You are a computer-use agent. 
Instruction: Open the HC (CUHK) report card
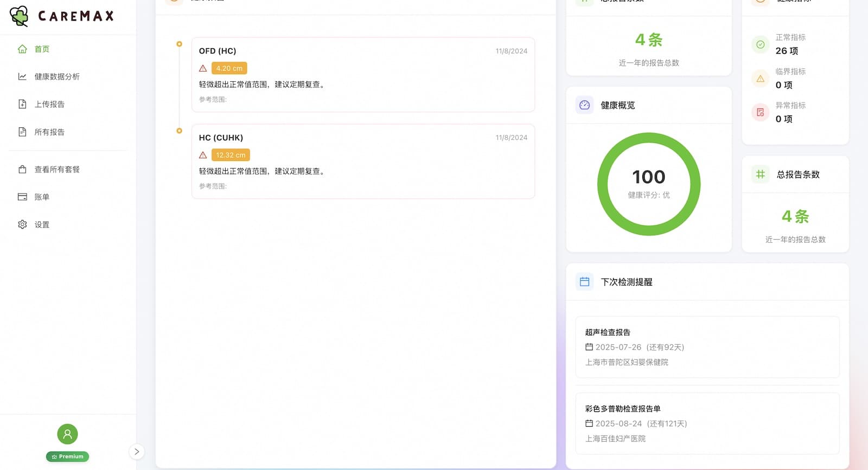coord(363,162)
